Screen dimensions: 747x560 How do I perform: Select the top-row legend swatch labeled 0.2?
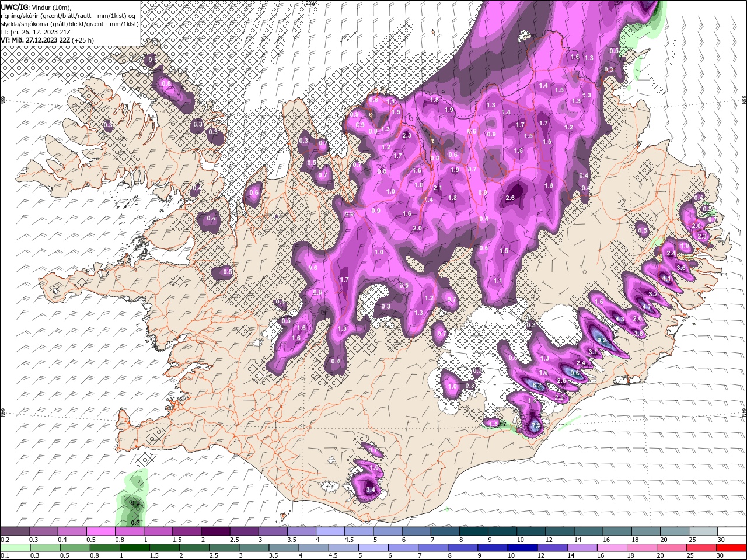[x=15, y=531]
